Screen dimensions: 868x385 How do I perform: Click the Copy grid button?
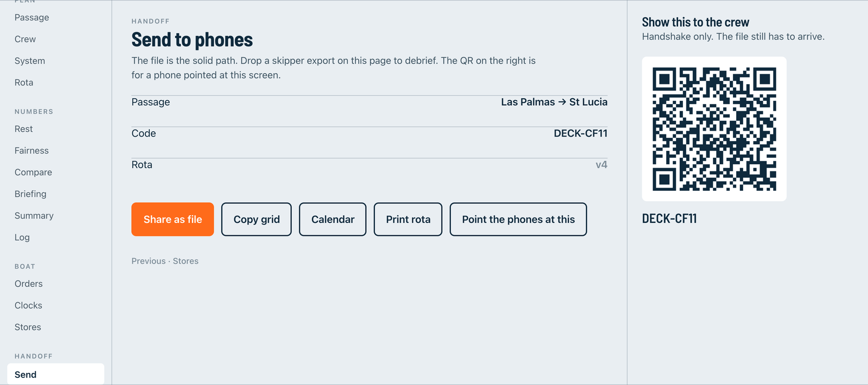(257, 220)
